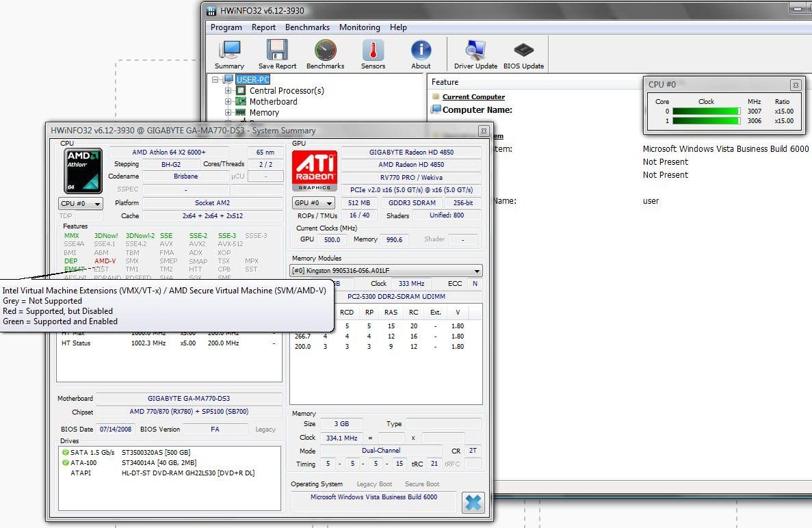Click the BIOS Date 07/14/2008 field
Screen dimensions: 812x528
(x=116, y=429)
